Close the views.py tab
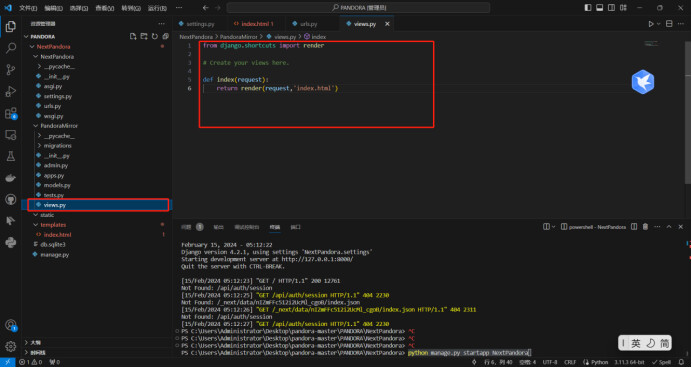The height and width of the screenshot is (368, 692). point(387,24)
